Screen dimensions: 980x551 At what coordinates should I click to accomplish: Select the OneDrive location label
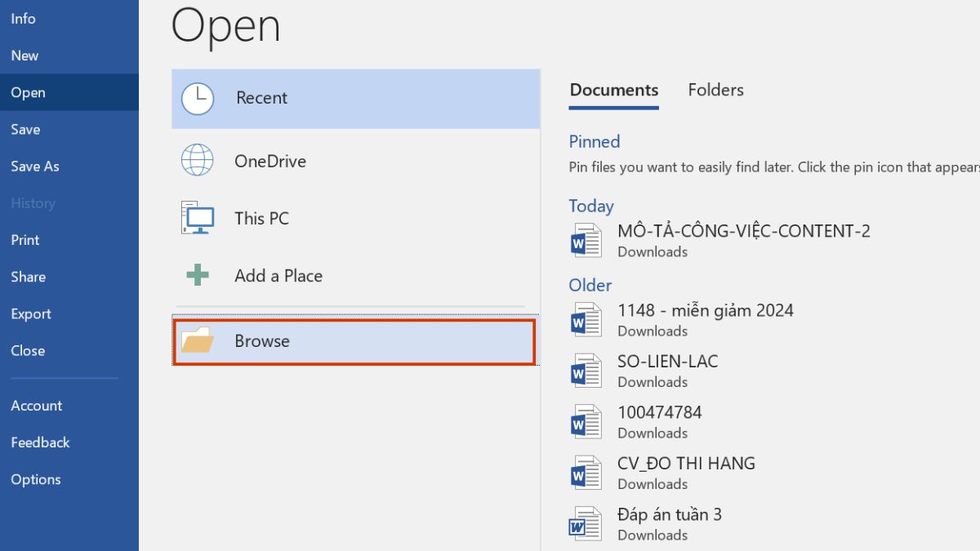click(x=270, y=161)
